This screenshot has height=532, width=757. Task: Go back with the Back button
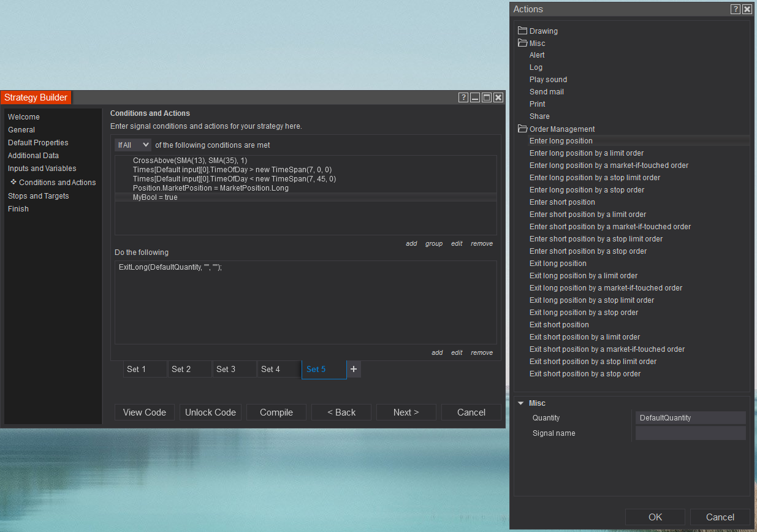[341, 412]
